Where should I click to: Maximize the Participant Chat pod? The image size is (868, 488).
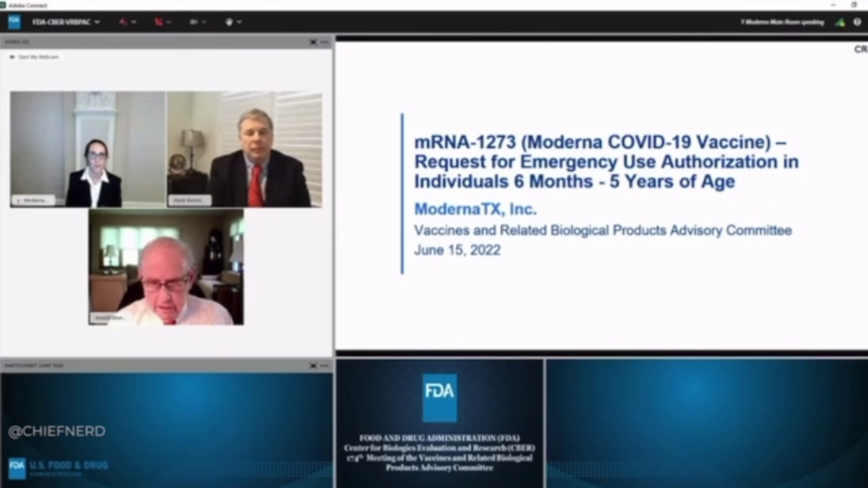click(313, 365)
